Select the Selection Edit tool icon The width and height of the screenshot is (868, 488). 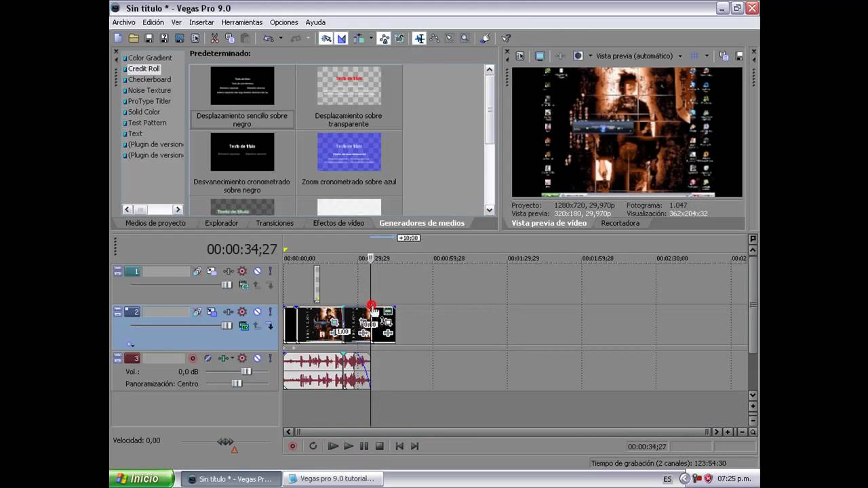click(450, 39)
